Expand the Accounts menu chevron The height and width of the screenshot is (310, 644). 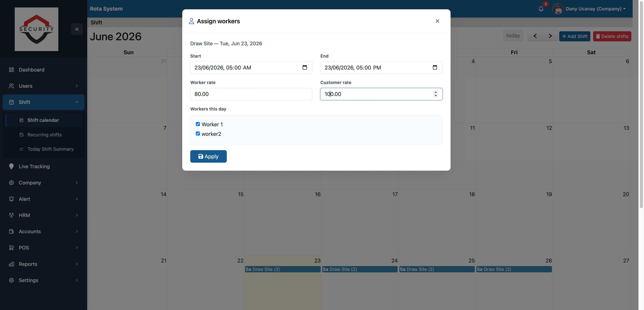(x=77, y=232)
